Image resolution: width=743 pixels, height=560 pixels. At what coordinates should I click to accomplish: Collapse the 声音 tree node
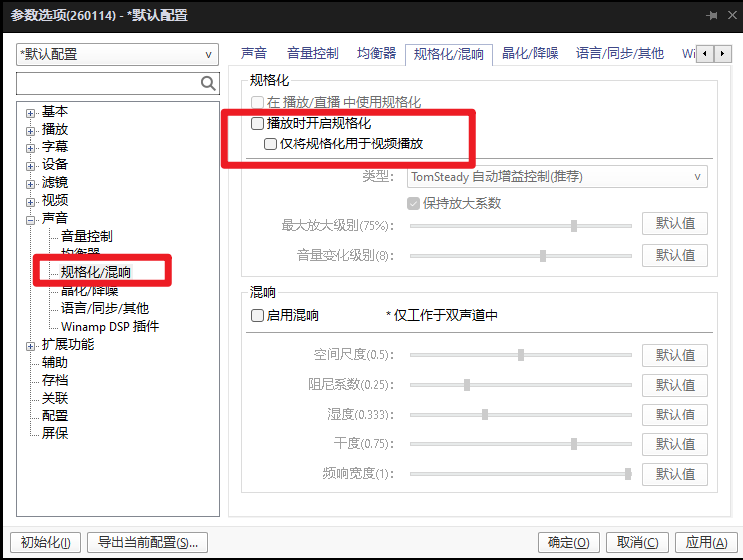coord(30,220)
